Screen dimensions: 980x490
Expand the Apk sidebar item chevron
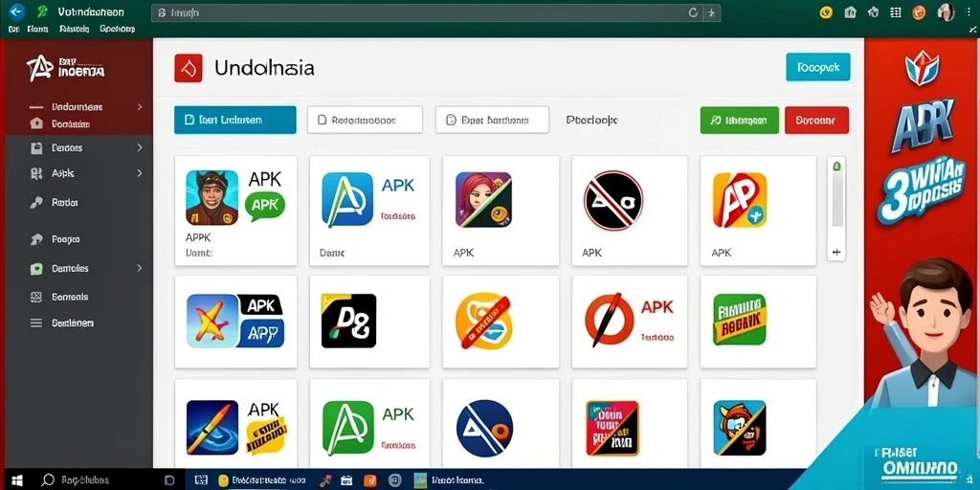(x=140, y=173)
